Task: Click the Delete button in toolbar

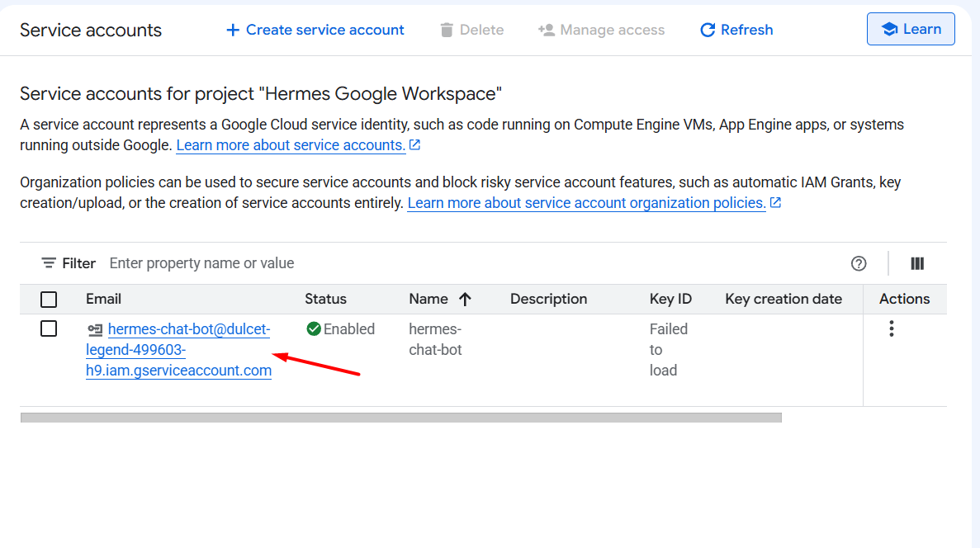Action: click(x=472, y=30)
